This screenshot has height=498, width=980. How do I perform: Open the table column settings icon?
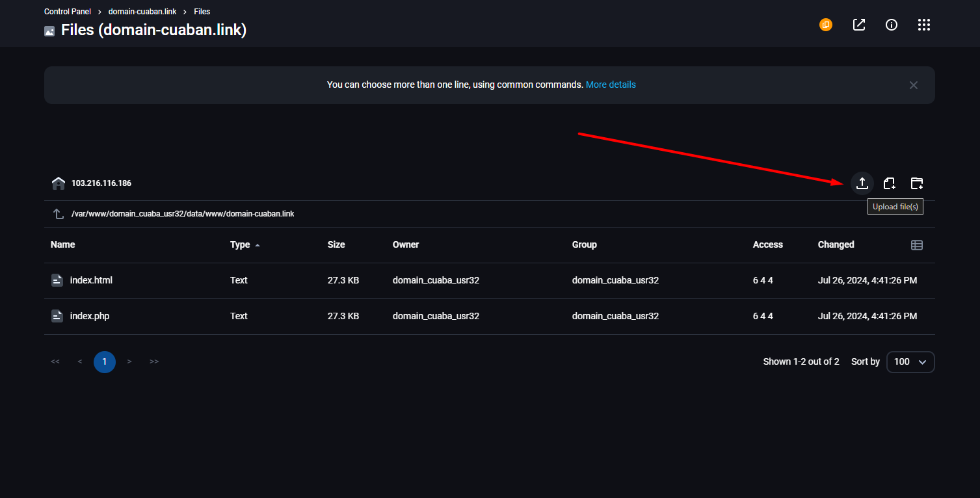pos(917,245)
